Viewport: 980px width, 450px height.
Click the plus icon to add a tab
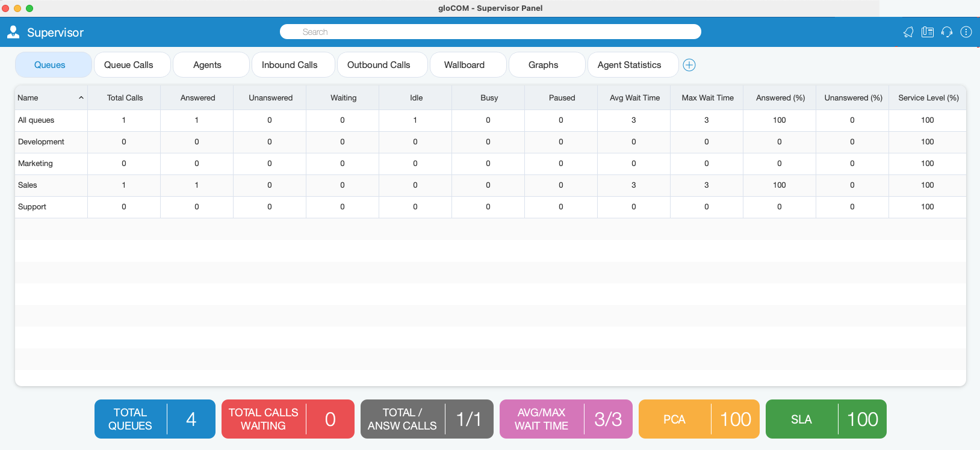[x=689, y=65]
